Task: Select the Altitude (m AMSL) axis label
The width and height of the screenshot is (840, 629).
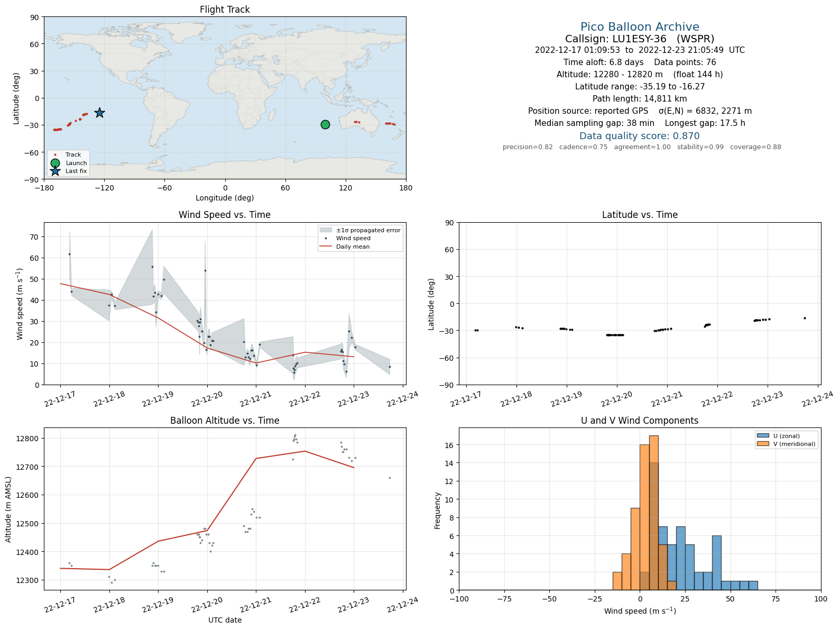Action: point(8,509)
